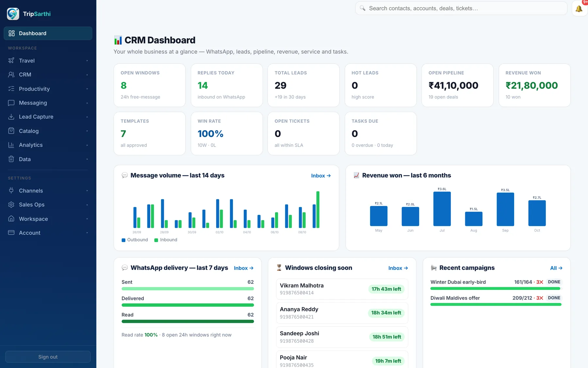Expand the Analytics menu chevron
The height and width of the screenshot is (368, 588).
tap(87, 145)
